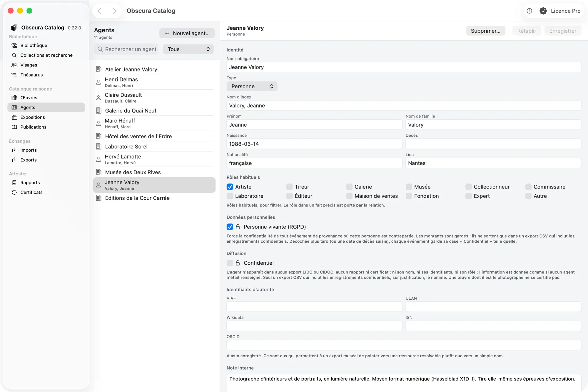Click the Obscura Catalog app logo icon
The image size is (588, 392).
(x=14, y=27)
